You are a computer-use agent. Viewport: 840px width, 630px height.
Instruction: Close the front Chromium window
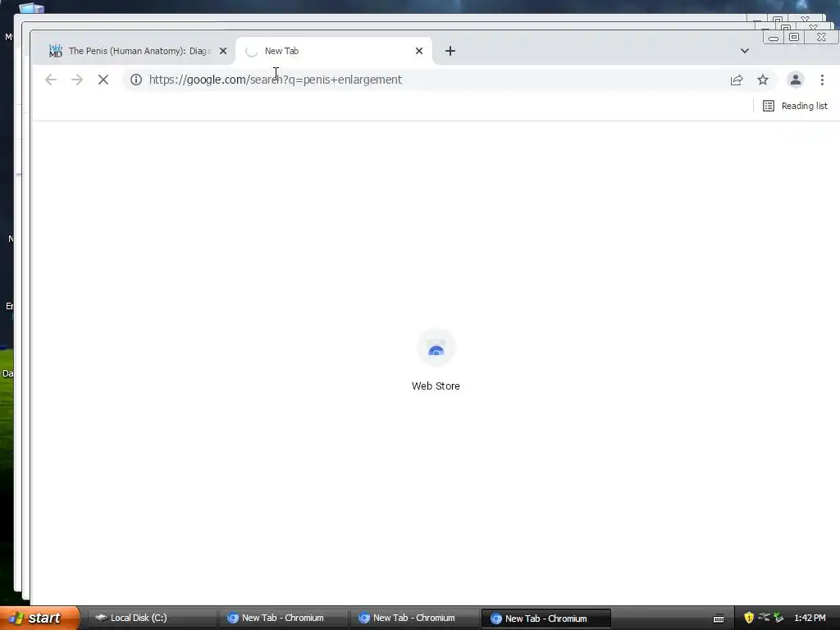tap(821, 37)
